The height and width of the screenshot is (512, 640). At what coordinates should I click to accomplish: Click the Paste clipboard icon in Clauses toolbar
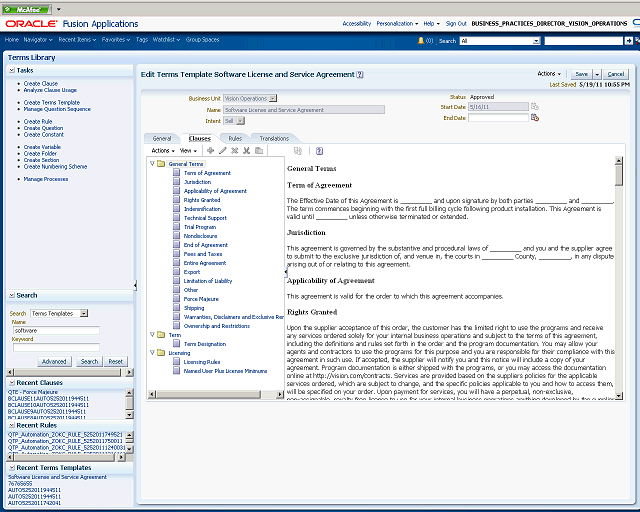tap(259, 151)
